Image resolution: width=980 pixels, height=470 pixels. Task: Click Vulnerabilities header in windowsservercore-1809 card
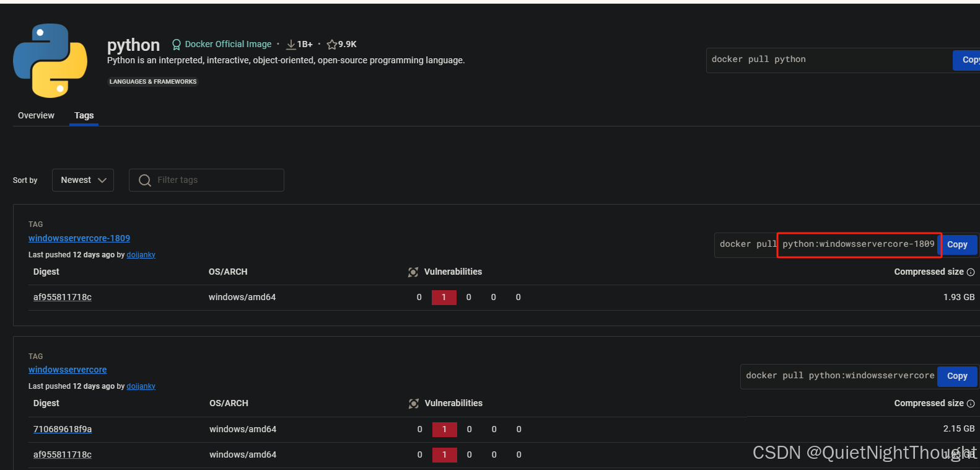453,272
